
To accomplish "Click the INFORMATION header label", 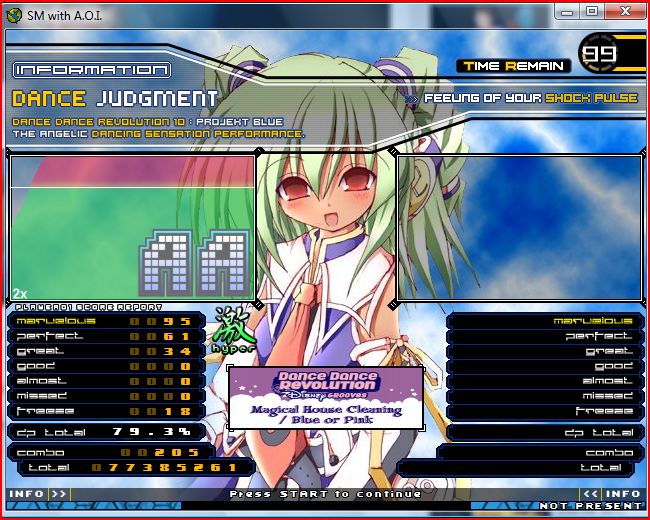I will pyautogui.click(x=92, y=70).
